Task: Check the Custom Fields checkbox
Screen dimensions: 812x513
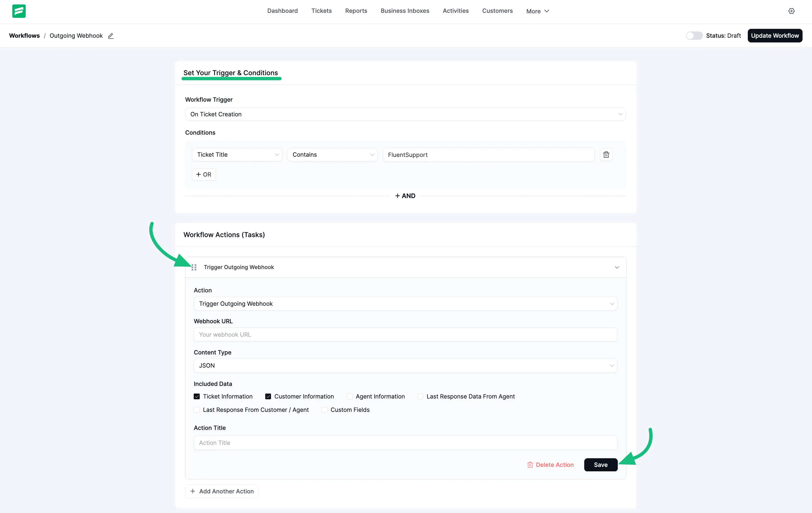Action: (x=324, y=410)
